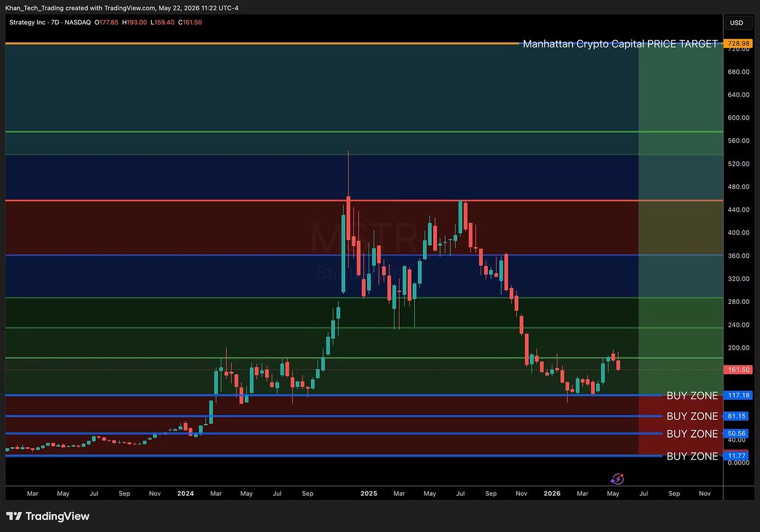Click the 680.00 price axis label

738,72
